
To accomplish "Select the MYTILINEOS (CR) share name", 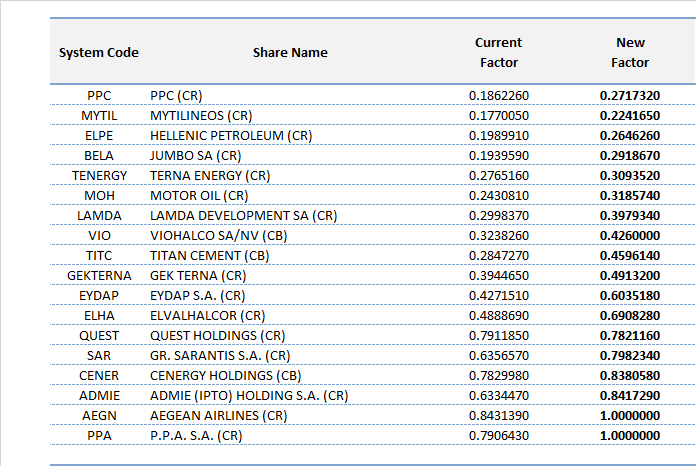I will point(201,116).
